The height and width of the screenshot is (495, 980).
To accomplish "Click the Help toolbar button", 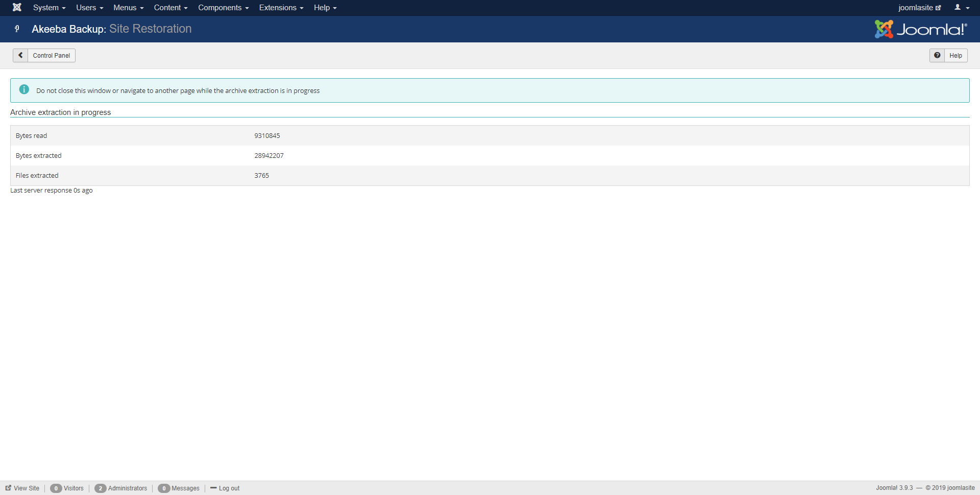I will pos(955,55).
